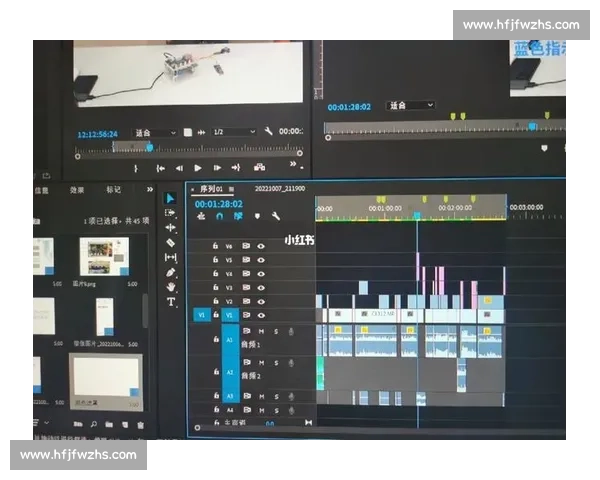The height and width of the screenshot is (480, 600).
Task: Pick the Razor tool
Action: pos(170,242)
